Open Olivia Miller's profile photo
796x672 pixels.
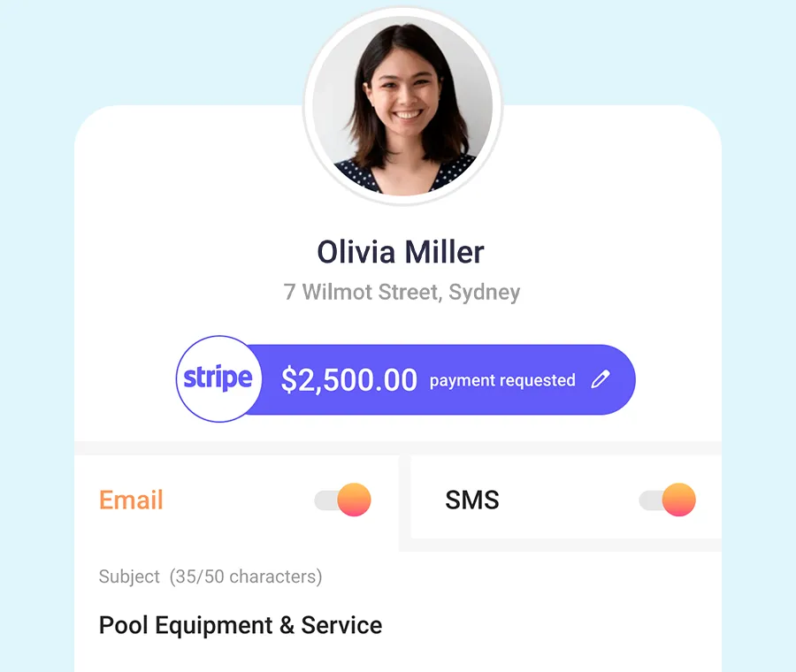(402, 106)
